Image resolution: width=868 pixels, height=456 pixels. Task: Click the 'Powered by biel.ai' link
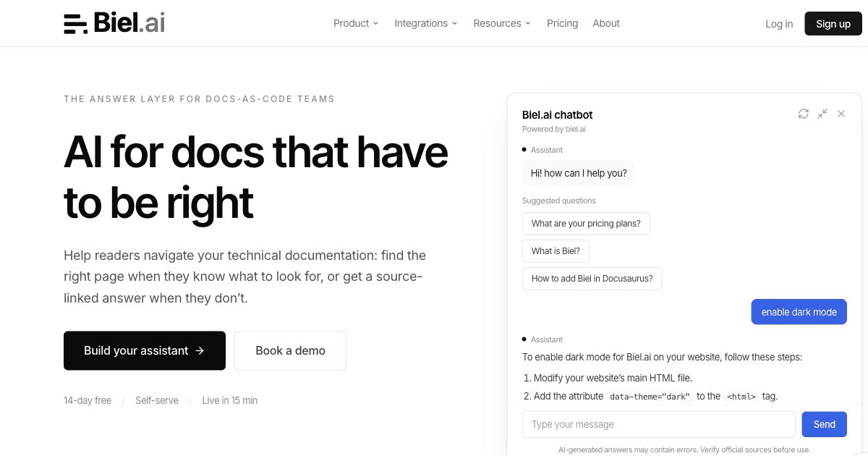(554, 129)
